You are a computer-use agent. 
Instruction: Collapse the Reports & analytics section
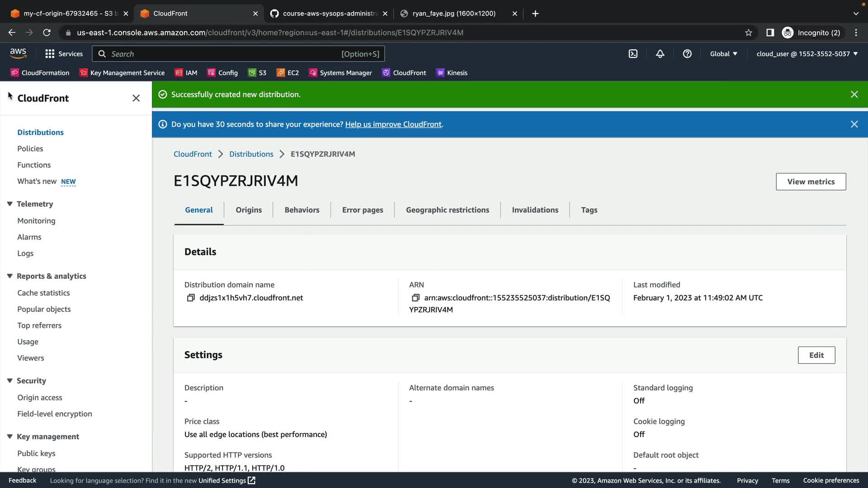coord(9,276)
